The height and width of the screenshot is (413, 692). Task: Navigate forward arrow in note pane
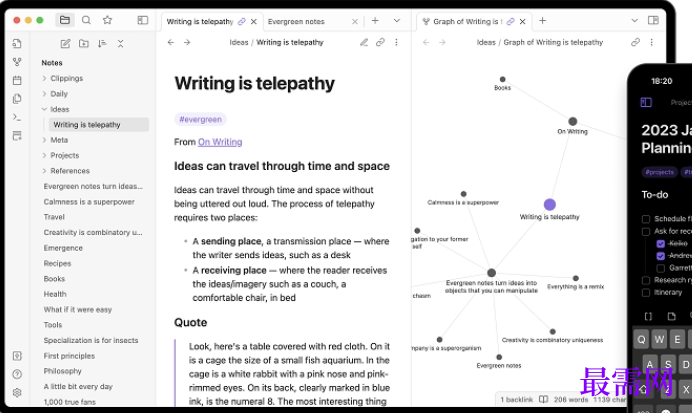(x=187, y=42)
